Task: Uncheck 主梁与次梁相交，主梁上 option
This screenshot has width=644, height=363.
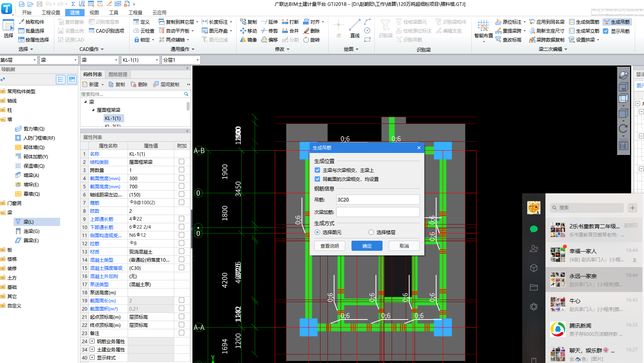Action: point(317,170)
